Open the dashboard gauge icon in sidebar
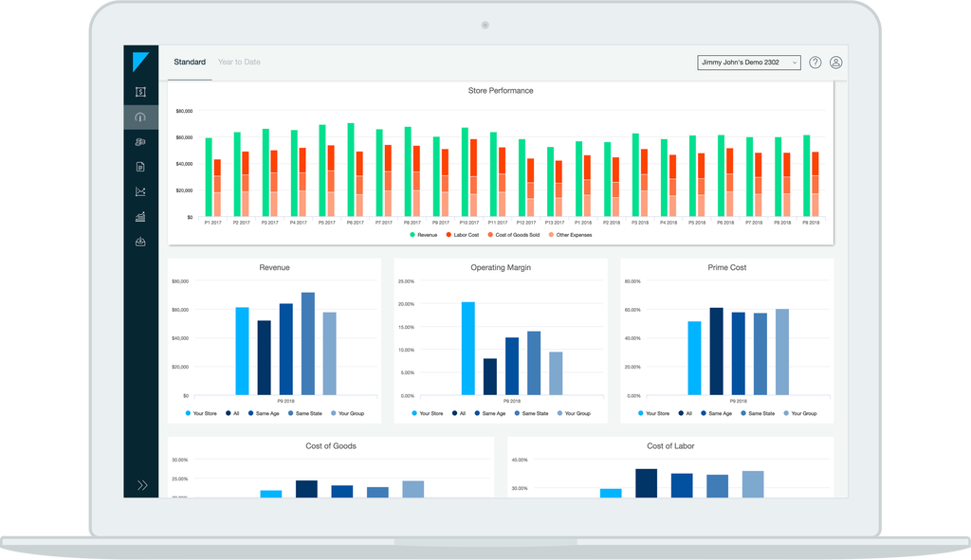The image size is (971, 560). tap(140, 117)
